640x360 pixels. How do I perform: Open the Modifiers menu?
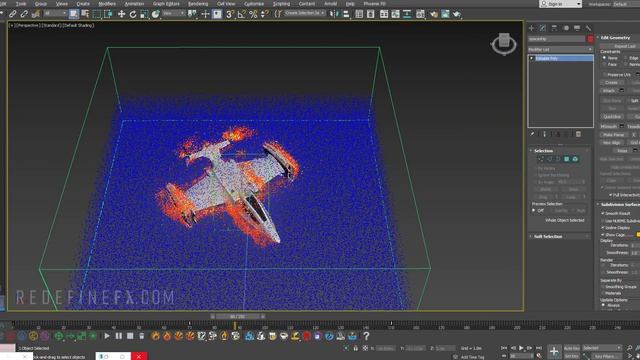click(x=107, y=4)
